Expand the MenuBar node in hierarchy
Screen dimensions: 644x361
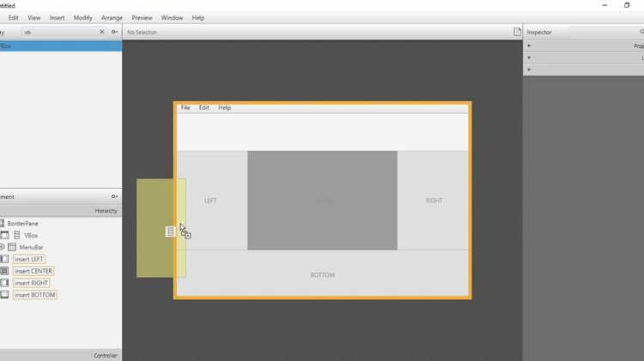point(2,247)
